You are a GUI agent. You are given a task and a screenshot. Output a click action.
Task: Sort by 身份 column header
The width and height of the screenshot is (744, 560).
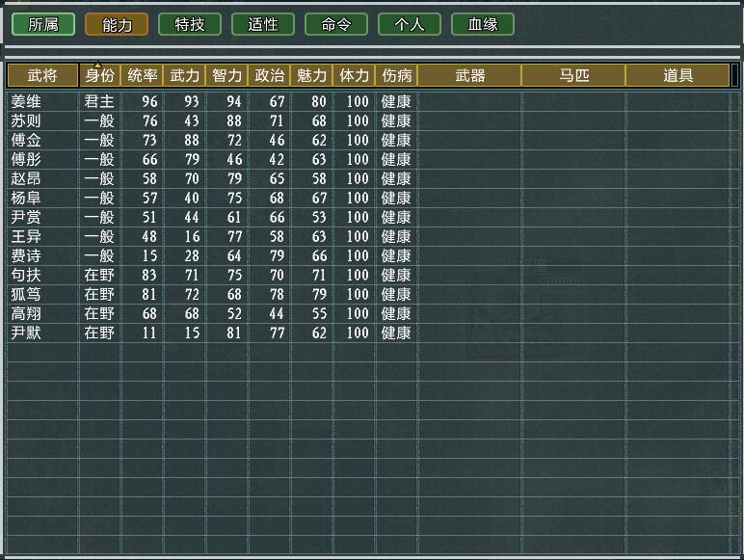100,75
